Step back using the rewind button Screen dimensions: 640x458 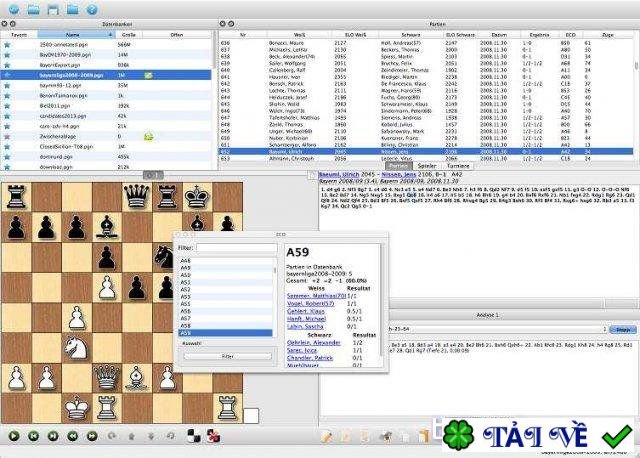tap(73, 436)
